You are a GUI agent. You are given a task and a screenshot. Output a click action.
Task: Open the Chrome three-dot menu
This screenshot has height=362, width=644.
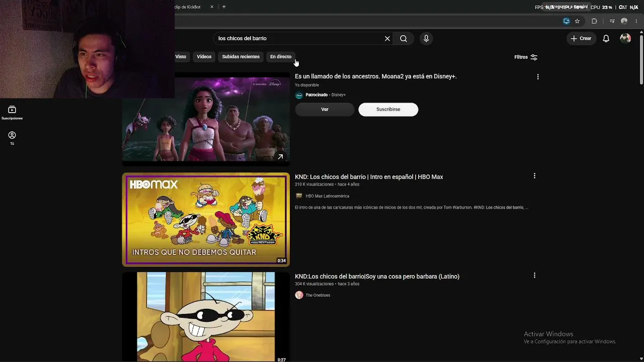[636, 21]
